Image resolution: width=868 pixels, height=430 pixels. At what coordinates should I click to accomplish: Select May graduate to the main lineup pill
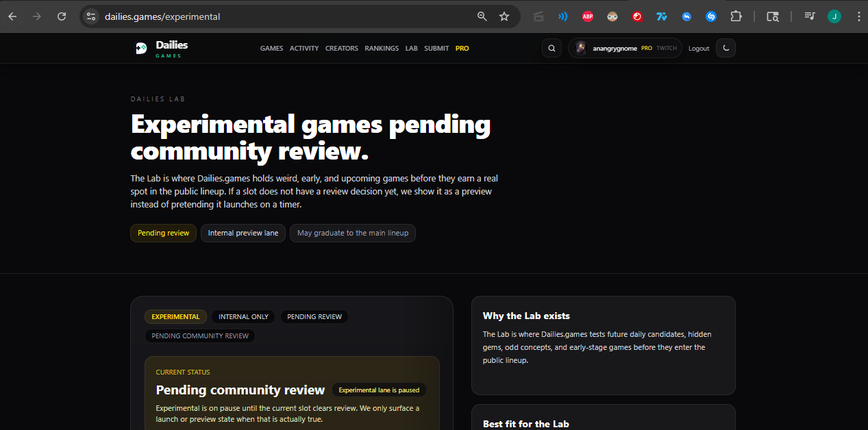(353, 233)
